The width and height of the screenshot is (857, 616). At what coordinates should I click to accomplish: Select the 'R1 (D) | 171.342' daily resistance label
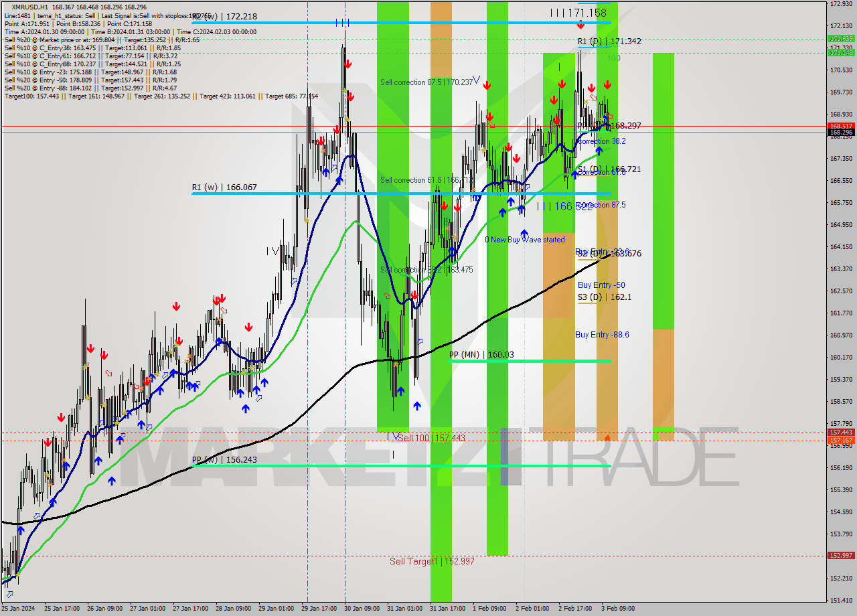[x=609, y=42]
